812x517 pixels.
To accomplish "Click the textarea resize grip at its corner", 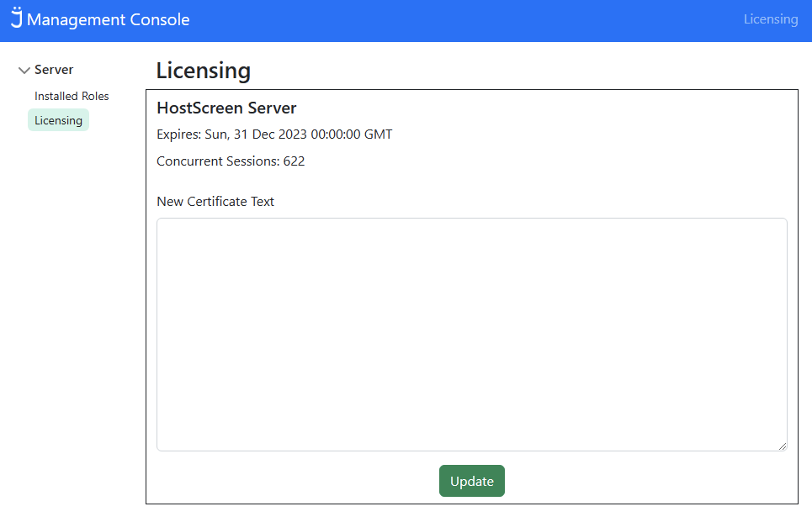I will (x=783, y=445).
